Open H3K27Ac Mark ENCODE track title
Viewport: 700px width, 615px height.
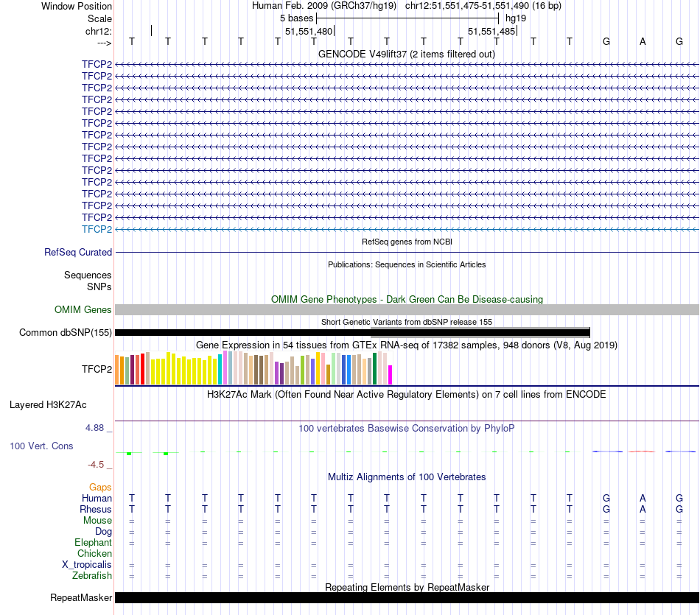pos(407,395)
